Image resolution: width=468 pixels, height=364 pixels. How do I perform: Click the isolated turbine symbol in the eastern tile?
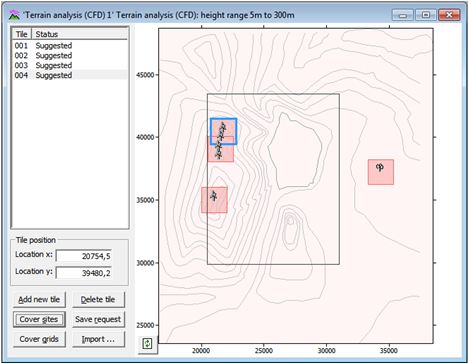point(380,167)
